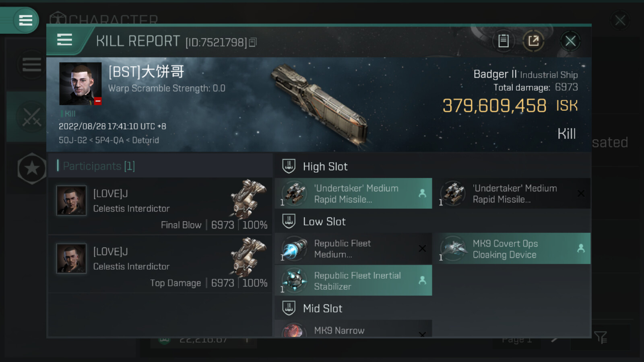Click the filter icon in bottom right
Image resolution: width=644 pixels, height=362 pixels.
click(600, 337)
